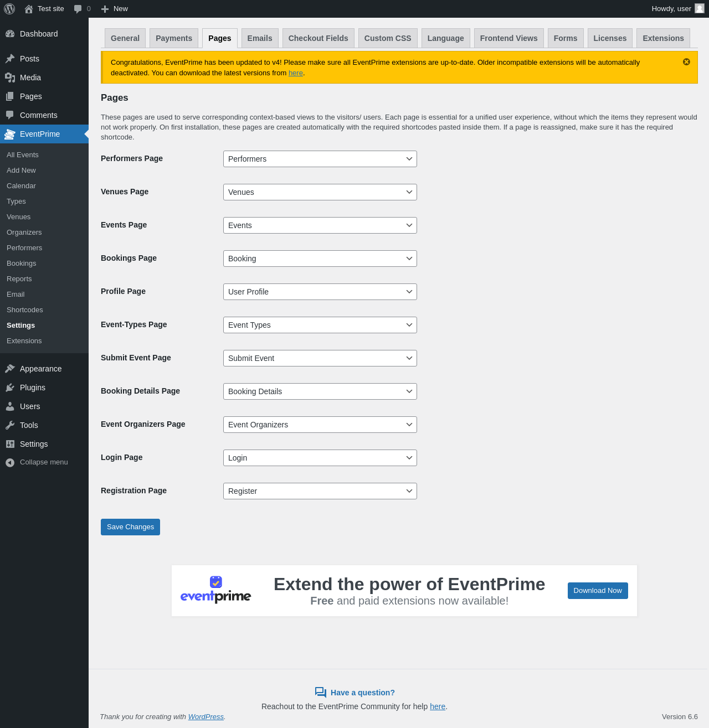Screen dimensions: 709x728
Task: Click the 'here' community help link
Action: [x=438, y=706]
